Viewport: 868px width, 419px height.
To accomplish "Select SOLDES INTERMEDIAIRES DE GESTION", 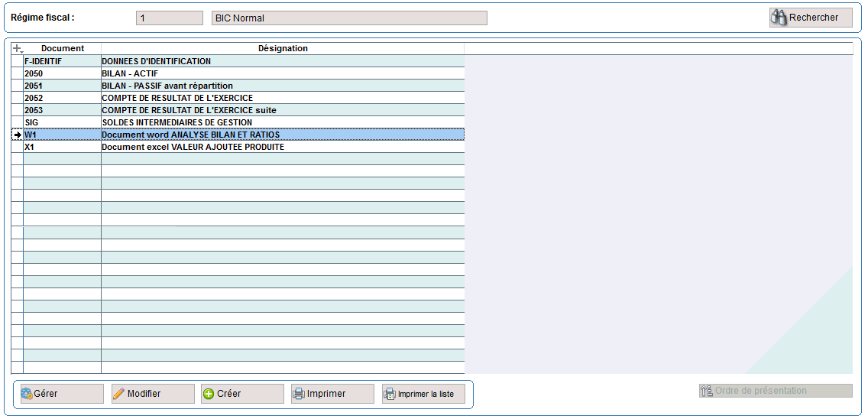I will coord(283,122).
